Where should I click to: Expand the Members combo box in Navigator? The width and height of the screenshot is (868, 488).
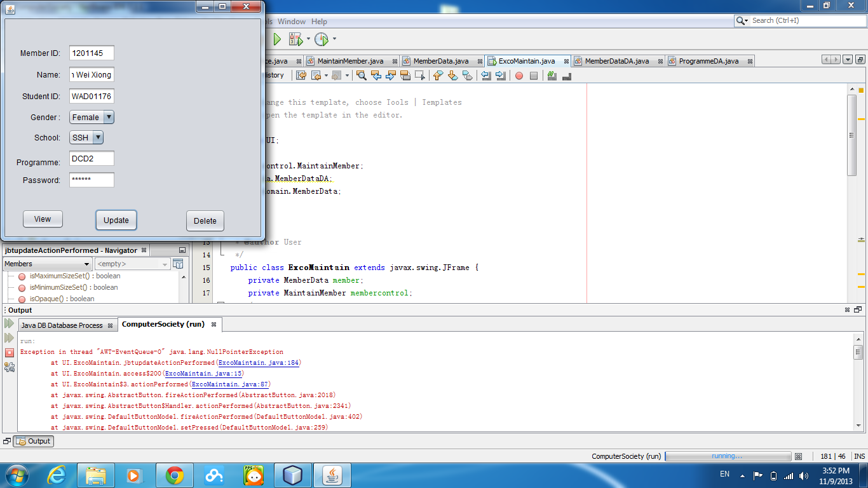[86, 264]
